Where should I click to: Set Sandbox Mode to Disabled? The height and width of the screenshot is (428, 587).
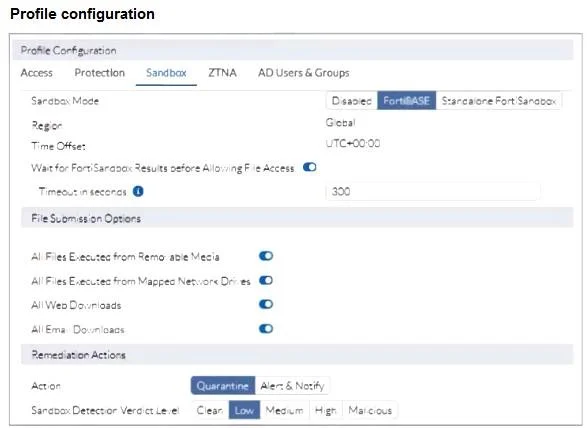[352, 101]
